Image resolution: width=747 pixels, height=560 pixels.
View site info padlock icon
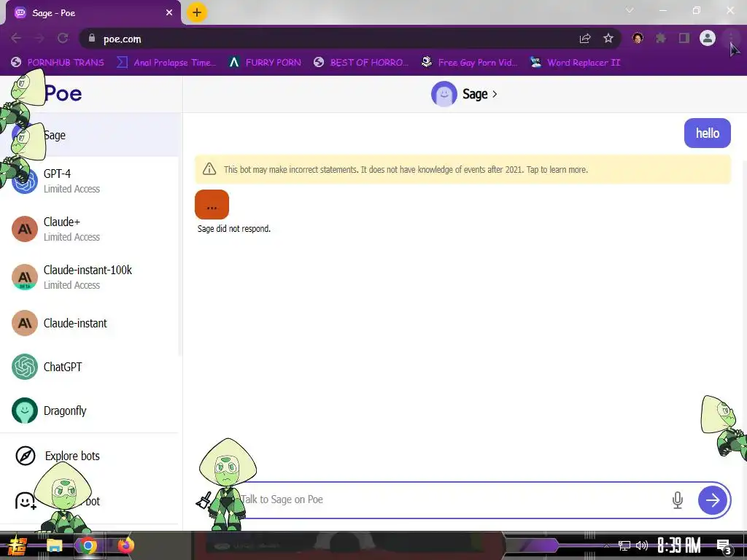coord(92,39)
